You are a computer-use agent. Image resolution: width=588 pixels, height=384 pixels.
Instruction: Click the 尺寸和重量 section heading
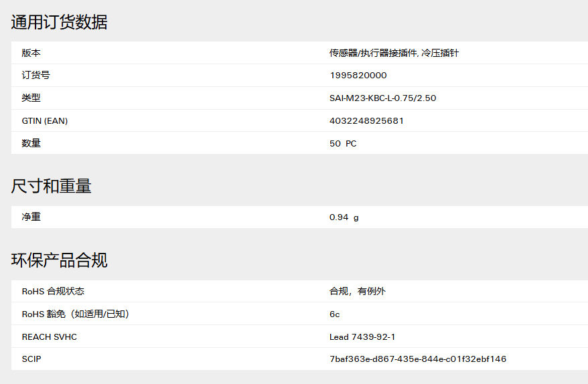[x=52, y=186]
